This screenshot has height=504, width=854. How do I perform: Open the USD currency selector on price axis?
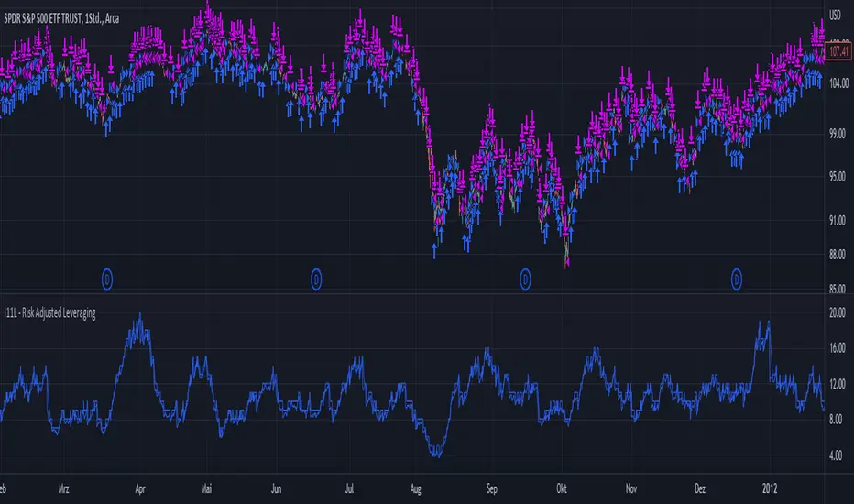click(x=835, y=16)
